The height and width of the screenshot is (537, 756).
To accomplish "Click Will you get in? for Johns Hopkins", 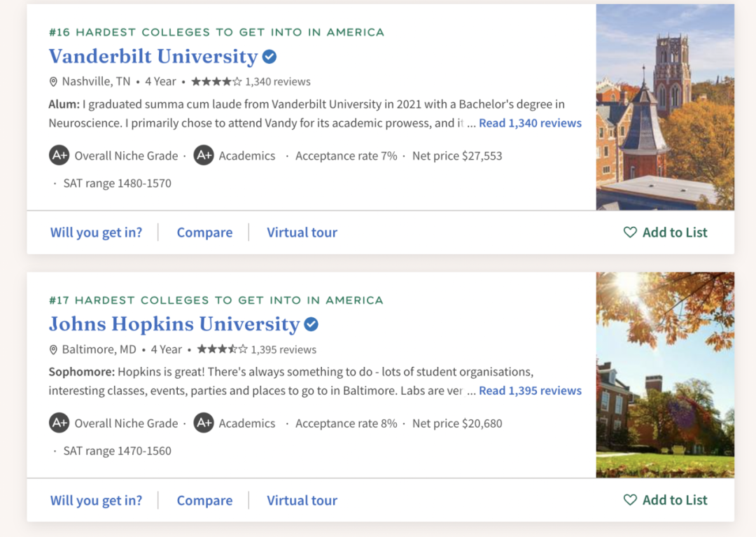I will [97, 501].
